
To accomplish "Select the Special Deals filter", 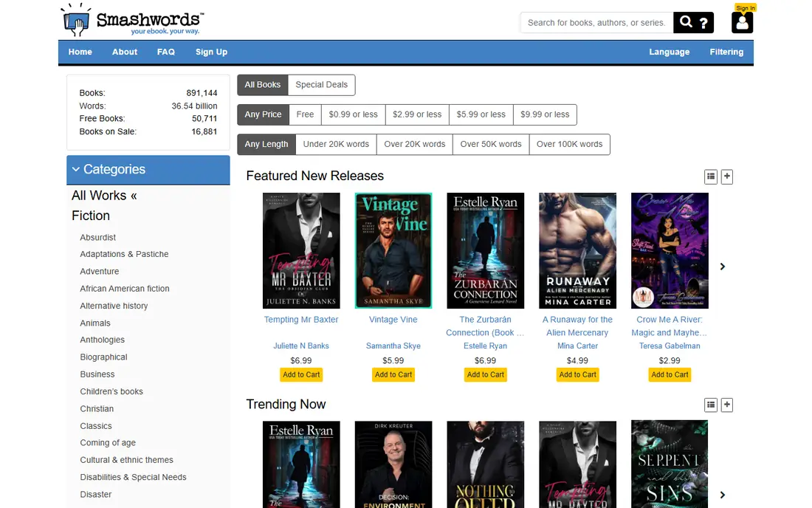I will pos(322,85).
